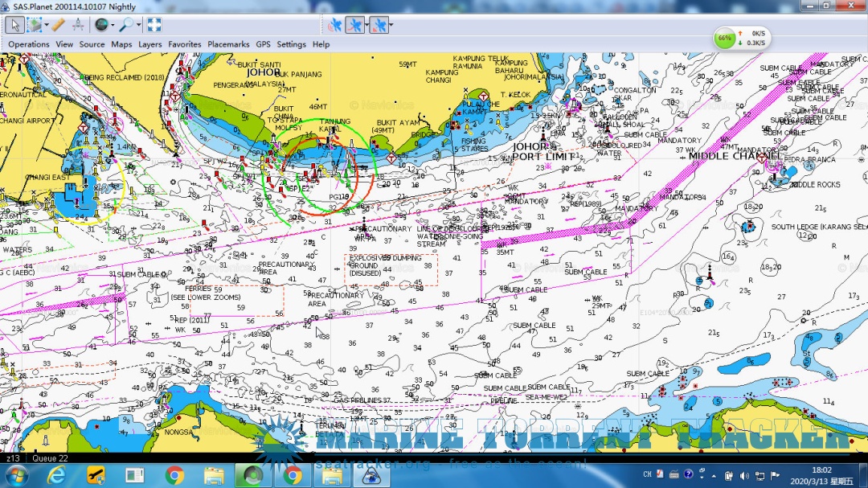
Task: Click the GPS connect receiver icon
Action: [334, 25]
